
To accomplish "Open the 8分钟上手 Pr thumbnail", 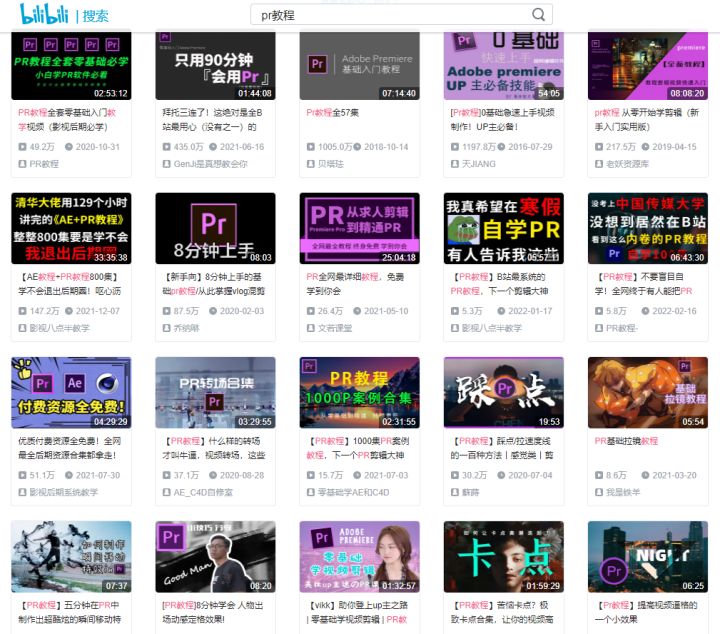I will point(215,228).
